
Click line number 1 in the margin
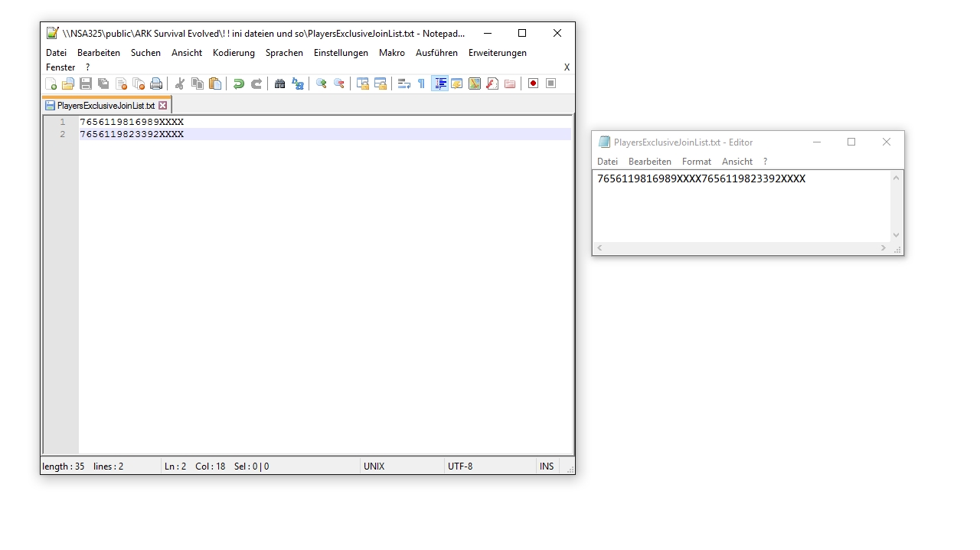(63, 122)
